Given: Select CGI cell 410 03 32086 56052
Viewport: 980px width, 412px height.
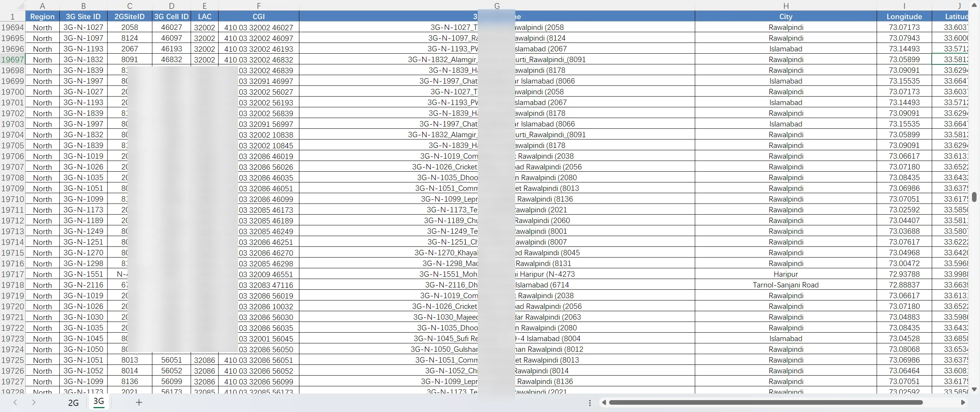Looking at the screenshot, I should [259, 371].
